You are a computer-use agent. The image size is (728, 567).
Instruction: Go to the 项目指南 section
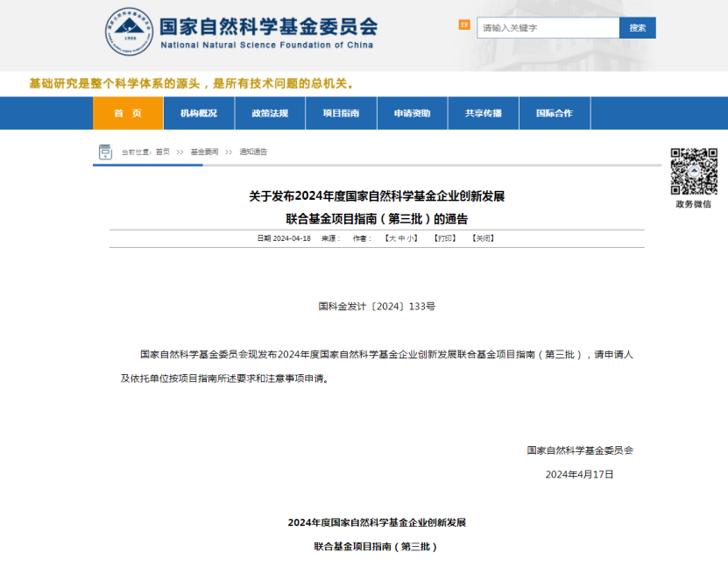pos(341,113)
